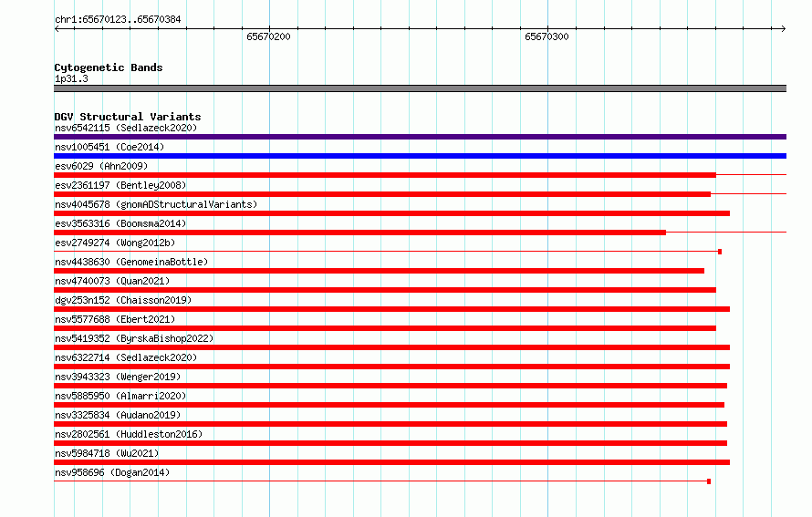The width and height of the screenshot is (812, 517).
Task: Select the red nsv6322714 variant bar
Action: point(391,367)
